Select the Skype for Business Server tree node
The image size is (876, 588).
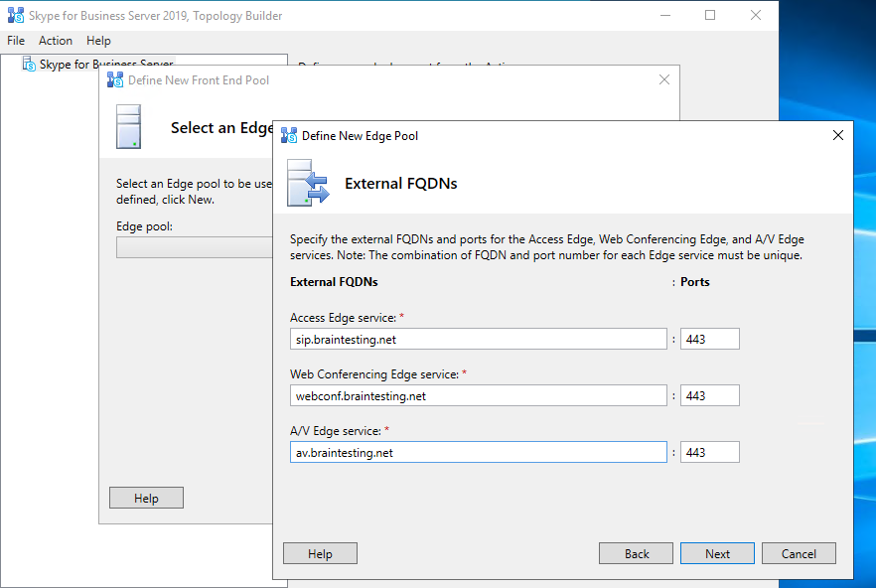pos(99,65)
